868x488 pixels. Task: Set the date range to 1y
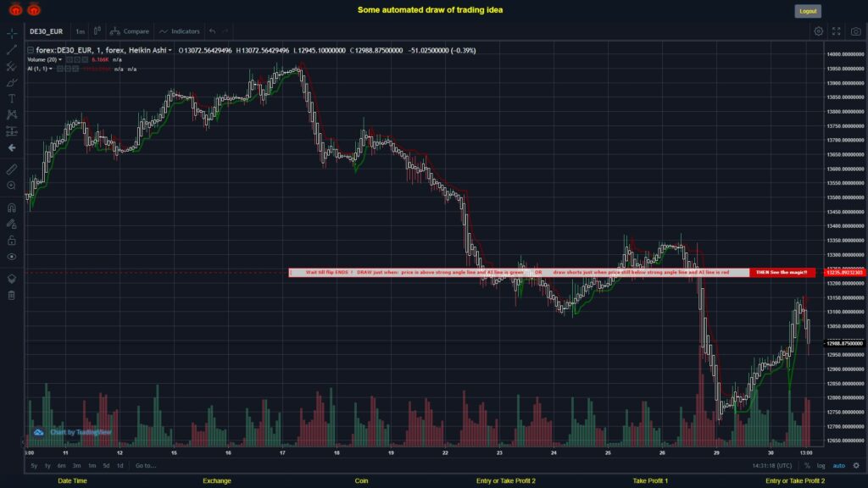click(47, 466)
